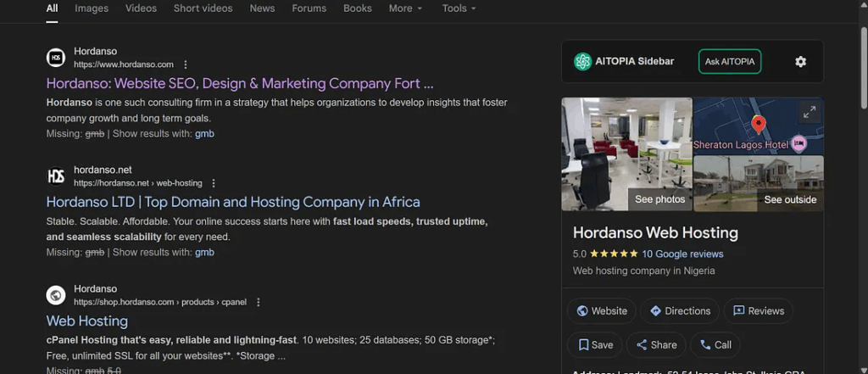The height and width of the screenshot is (374, 868).
Task: Open three-dot menu for hordanso.net result
Action: coord(214,183)
